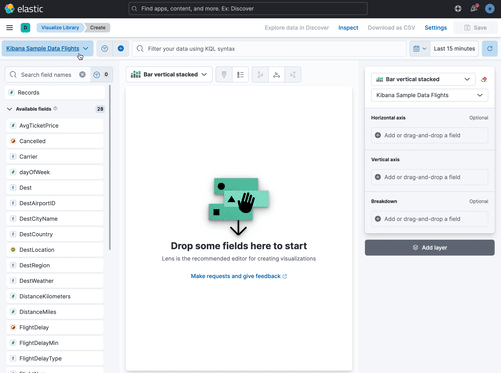Select the DestAirportID field
The image size is (501, 373).
pyautogui.click(x=55, y=203)
